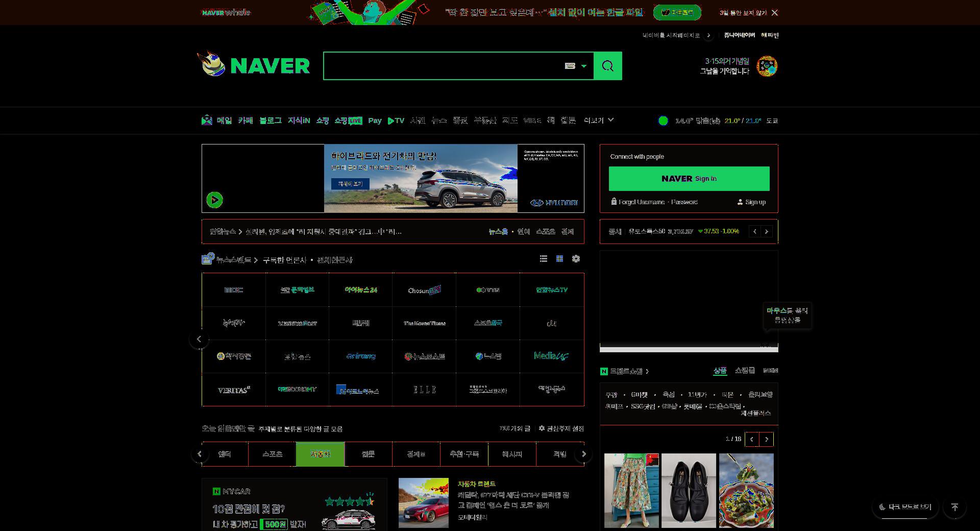Expand the search autocomplete dropdown arrow
Screen dimensions: 980x531
click(584, 66)
